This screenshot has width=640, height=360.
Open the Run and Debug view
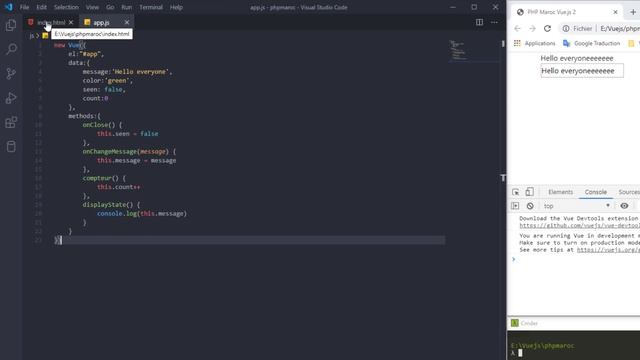(11, 98)
